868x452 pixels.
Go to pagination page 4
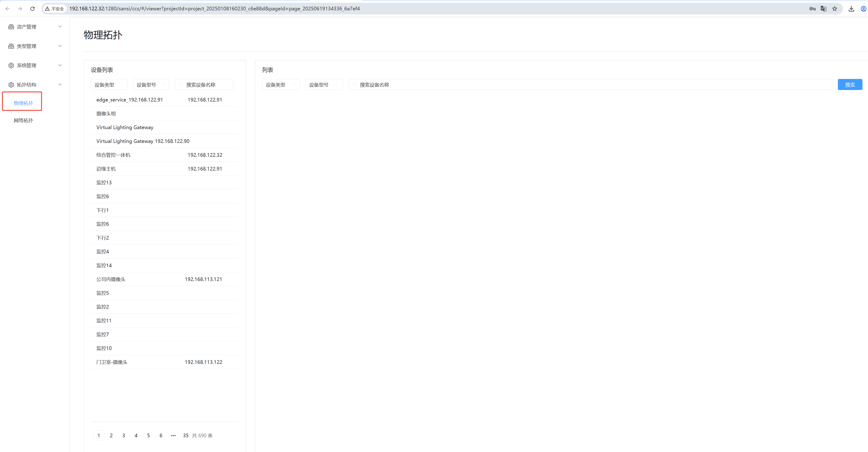point(136,435)
